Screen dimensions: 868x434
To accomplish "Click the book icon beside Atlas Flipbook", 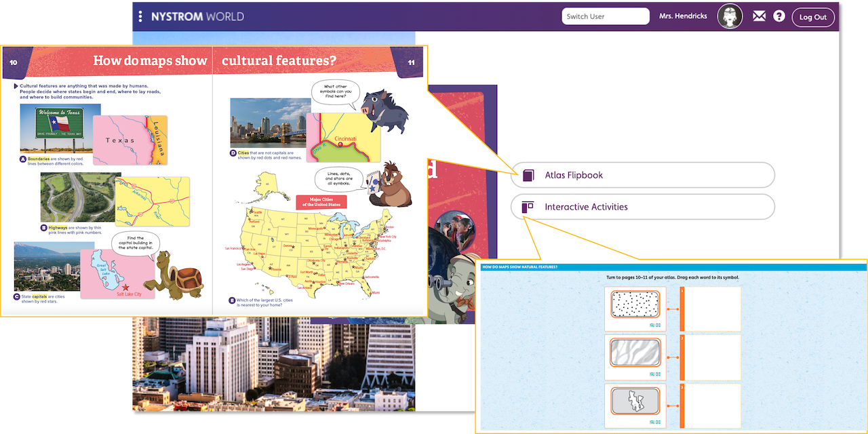I will [x=528, y=174].
